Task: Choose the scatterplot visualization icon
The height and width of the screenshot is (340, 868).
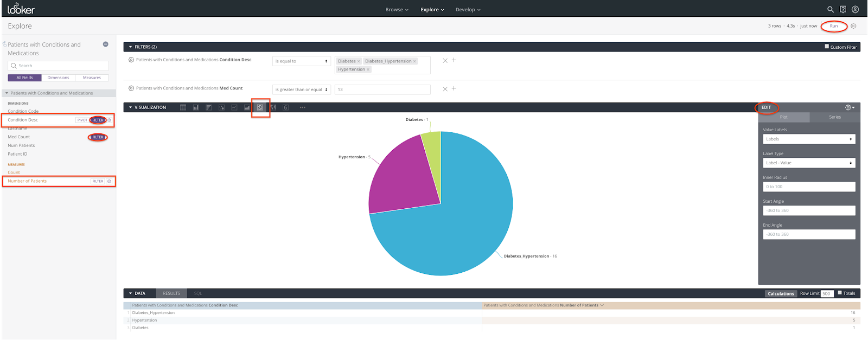Action: click(x=221, y=107)
